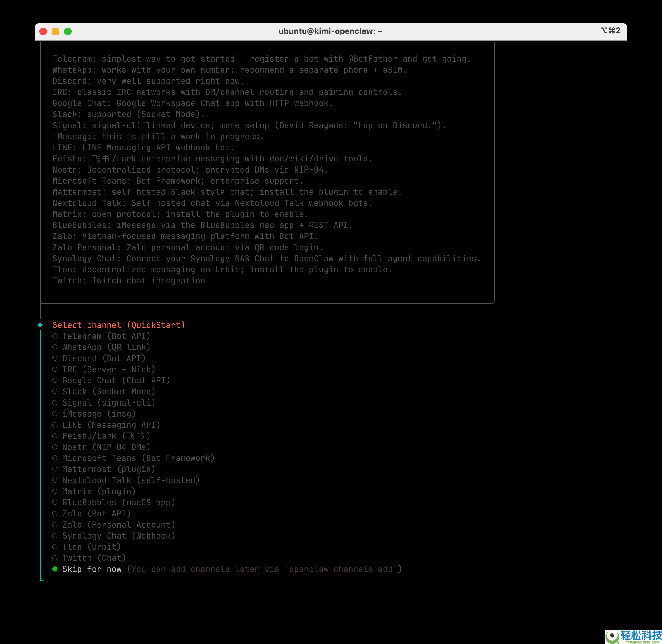Image resolution: width=662 pixels, height=644 pixels.
Task: Click the Tlon Urbit messaging description line
Action: click(222, 270)
